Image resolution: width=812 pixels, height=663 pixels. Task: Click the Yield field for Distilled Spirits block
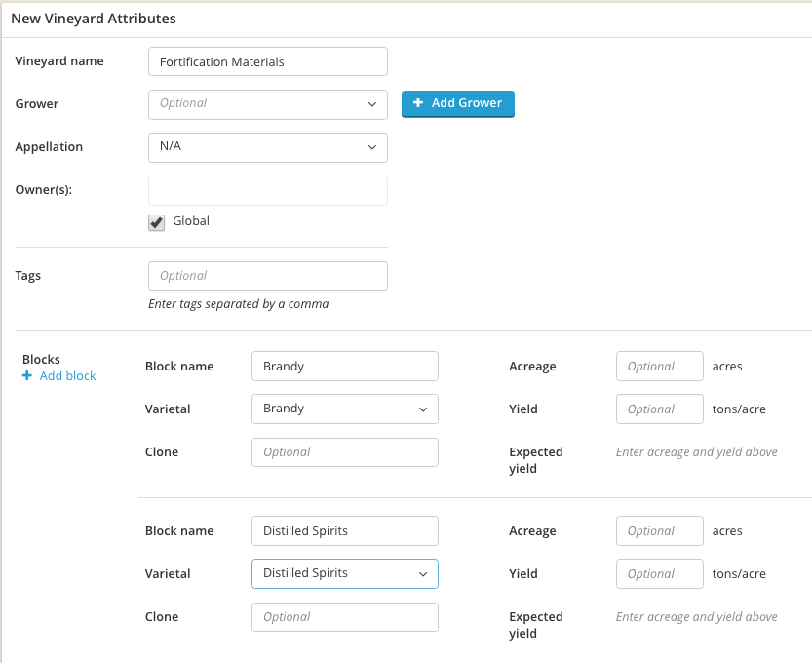[x=660, y=573]
